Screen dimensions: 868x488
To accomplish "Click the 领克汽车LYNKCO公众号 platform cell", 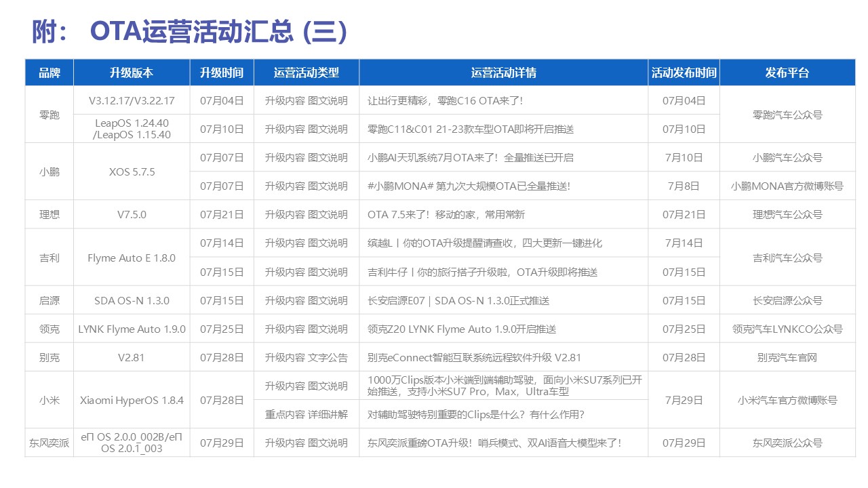I will click(787, 329).
